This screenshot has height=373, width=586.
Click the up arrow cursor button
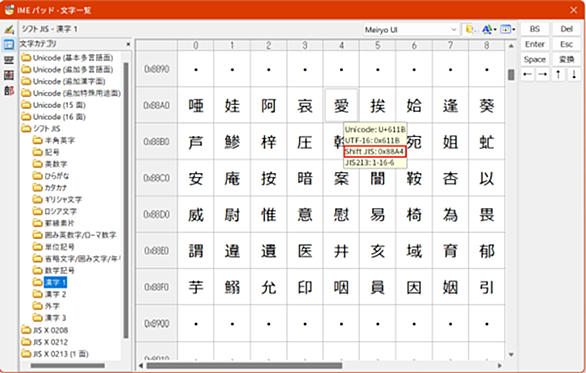point(558,74)
